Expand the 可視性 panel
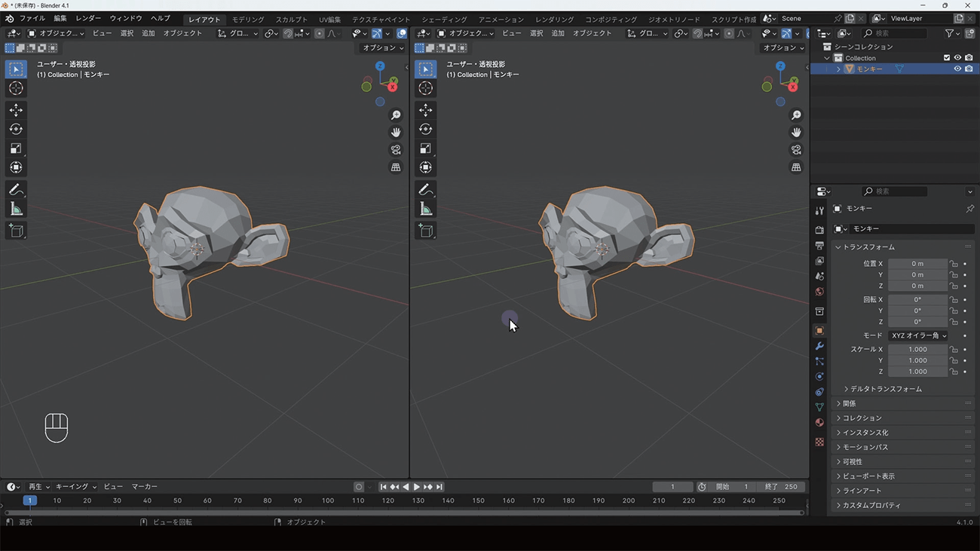 pyautogui.click(x=903, y=461)
